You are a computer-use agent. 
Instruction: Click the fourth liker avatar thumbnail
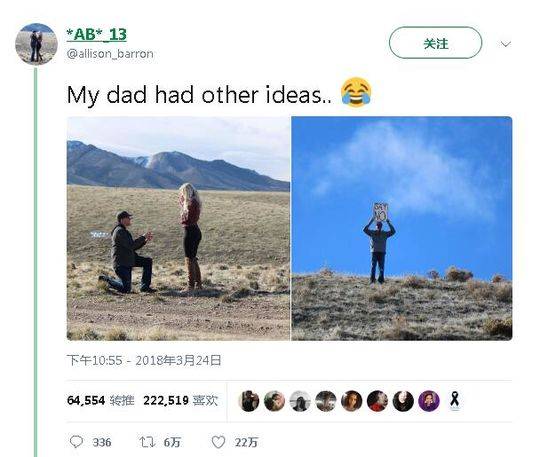coord(326,401)
